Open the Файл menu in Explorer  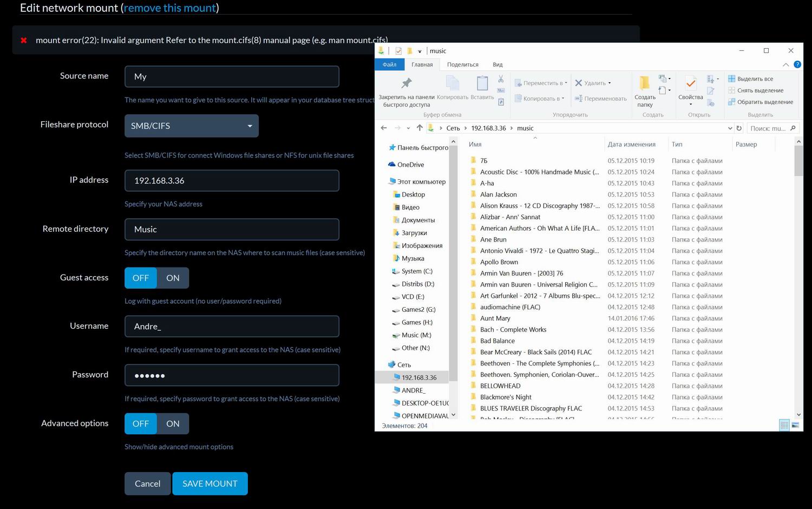[x=389, y=64]
